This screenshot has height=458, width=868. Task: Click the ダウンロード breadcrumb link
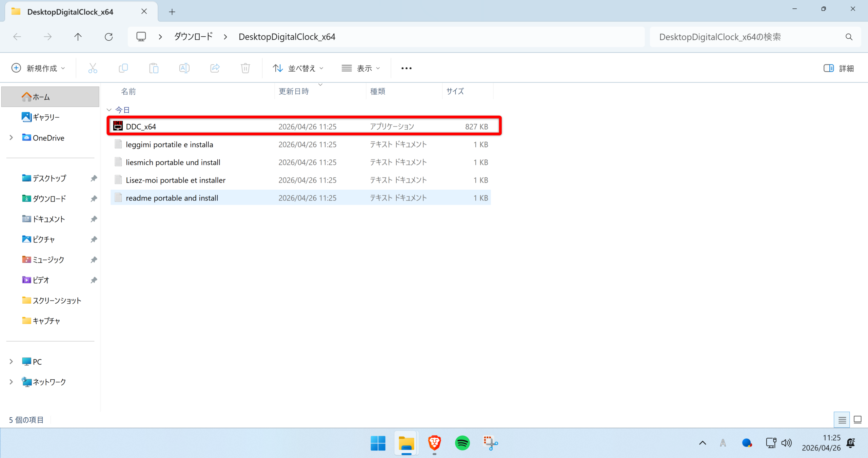(x=193, y=37)
